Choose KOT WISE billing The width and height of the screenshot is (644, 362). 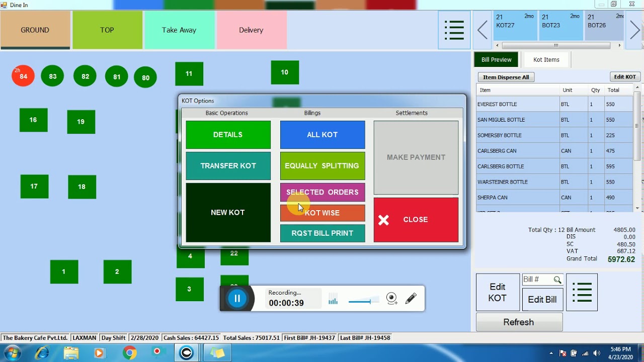click(x=323, y=213)
